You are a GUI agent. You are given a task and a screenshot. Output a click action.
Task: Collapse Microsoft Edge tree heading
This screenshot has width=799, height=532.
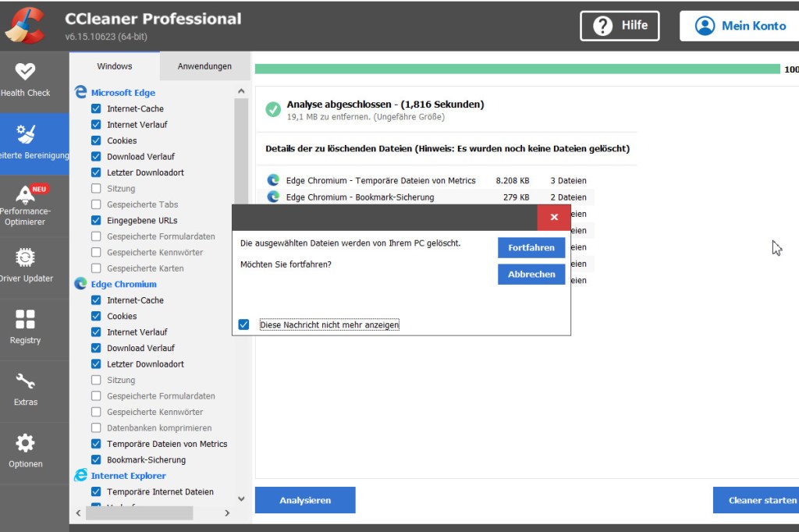pyautogui.click(x=123, y=93)
